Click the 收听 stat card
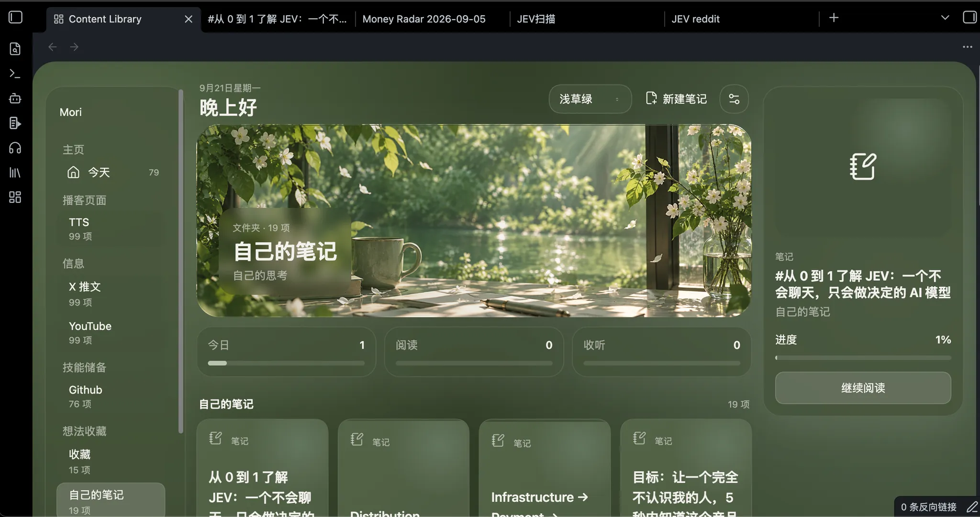The image size is (980, 517). (x=661, y=352)
